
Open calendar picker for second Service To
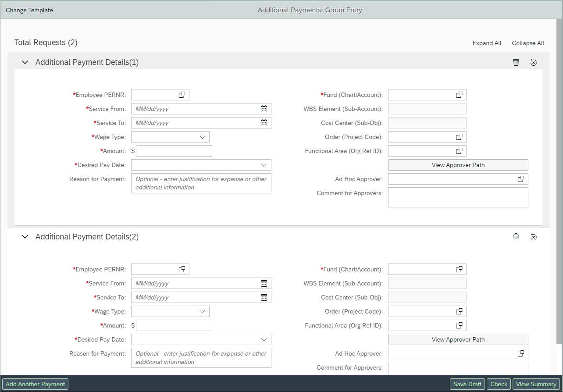[x=264, y=297]
